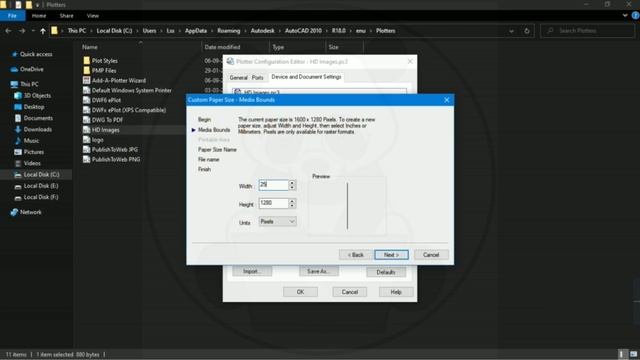Open Ports tab in Plotter Configuration Editor
640x360 pixels.
coord(258,78)
